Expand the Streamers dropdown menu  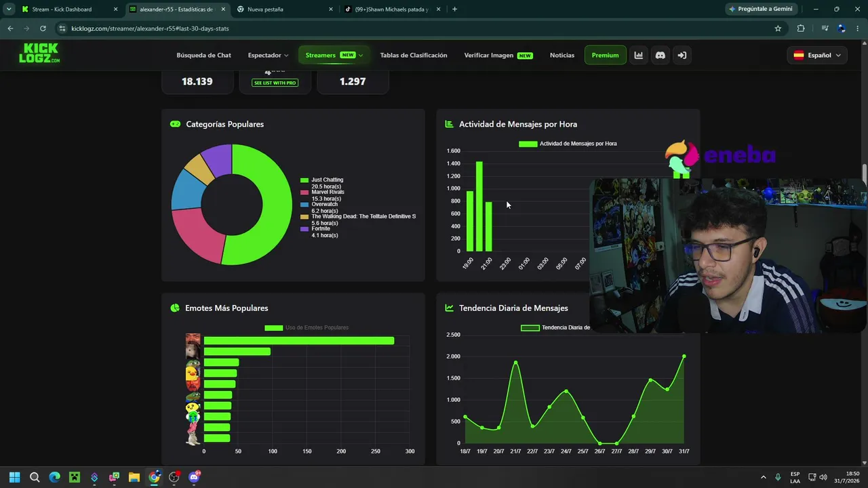334,56
